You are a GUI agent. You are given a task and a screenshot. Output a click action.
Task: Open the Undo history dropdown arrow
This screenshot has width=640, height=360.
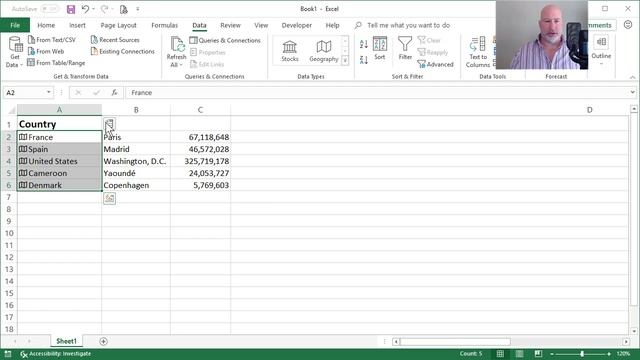point(93,9)
